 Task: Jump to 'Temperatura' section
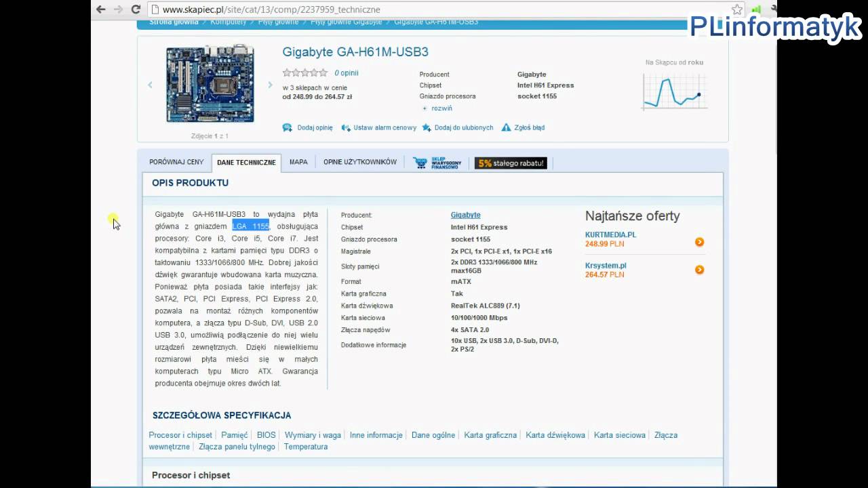tap(306, 447)
